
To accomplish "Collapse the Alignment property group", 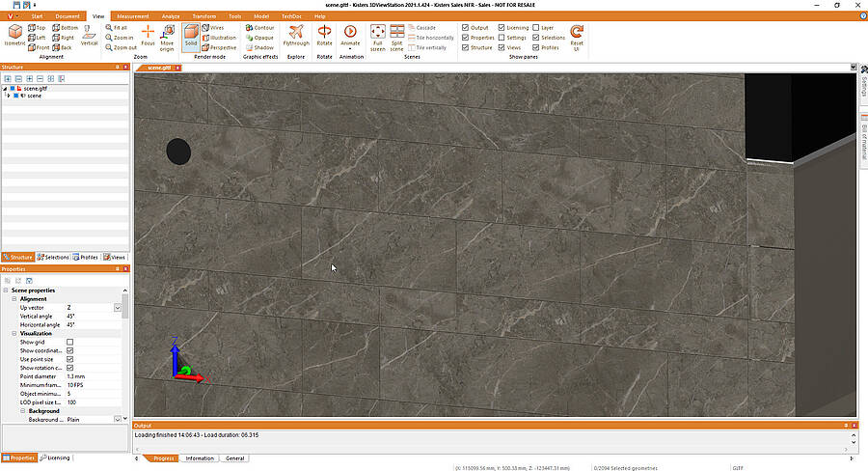I will pyautogui.click(x=14, y=298).
